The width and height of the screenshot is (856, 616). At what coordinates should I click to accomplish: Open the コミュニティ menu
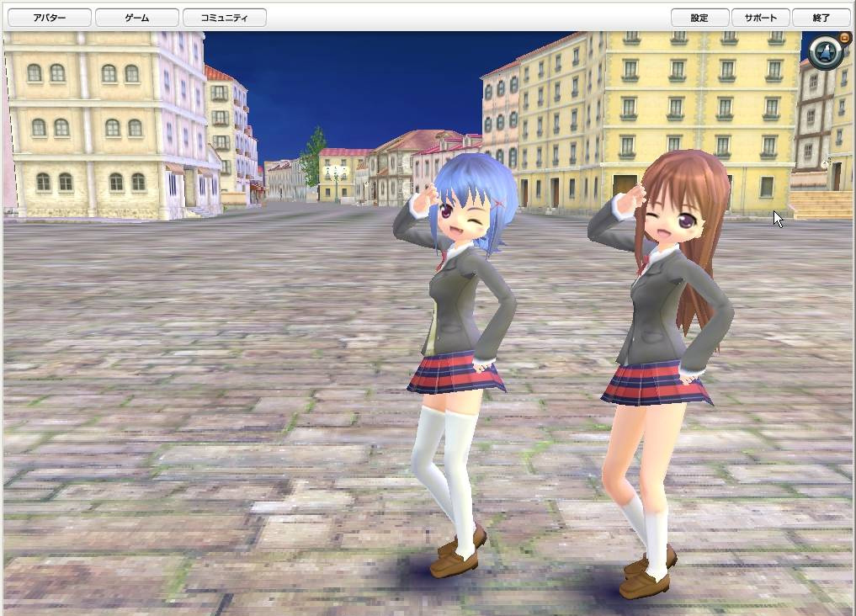point(225,18)
